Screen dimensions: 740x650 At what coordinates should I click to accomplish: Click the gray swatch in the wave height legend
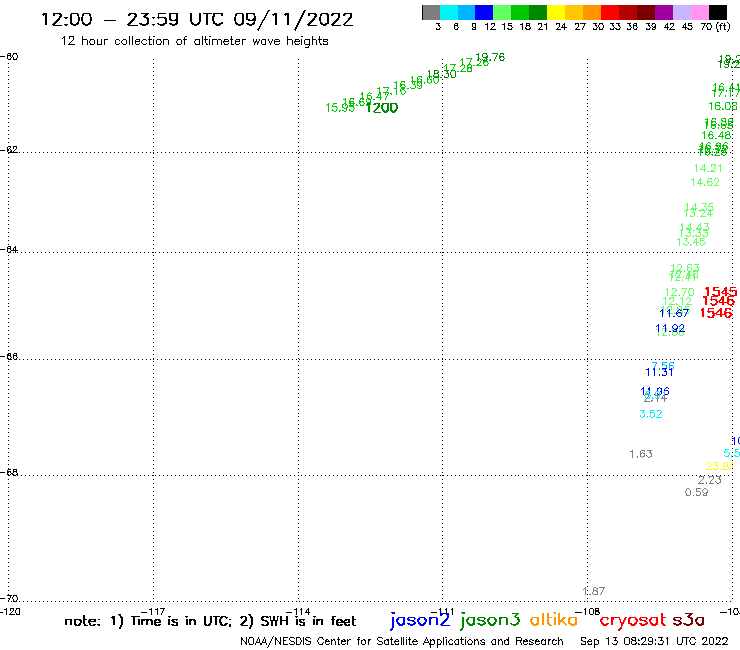(431, 13)
